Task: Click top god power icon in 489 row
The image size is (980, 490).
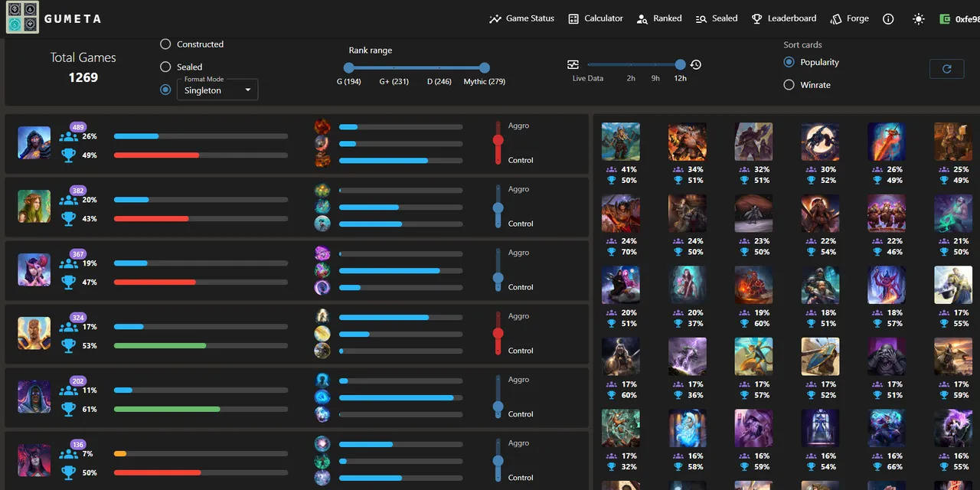Action: tap(323, 126)
